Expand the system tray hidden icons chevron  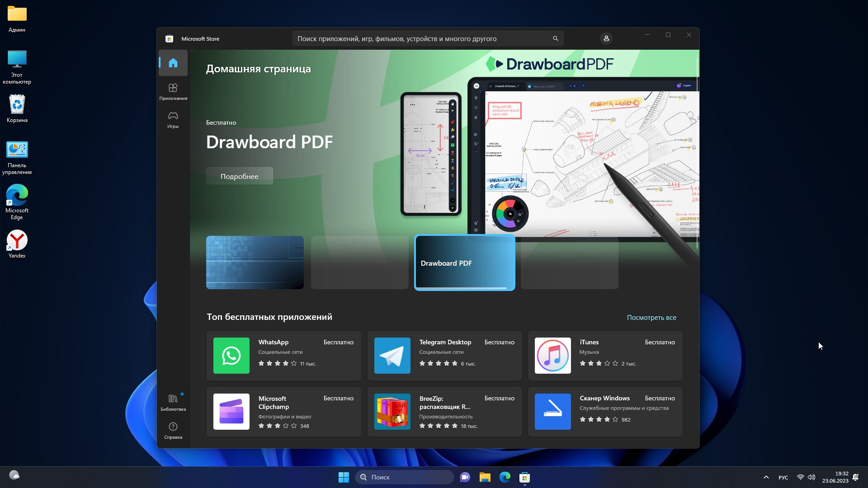pyautogui.click(x=766, y=477)
